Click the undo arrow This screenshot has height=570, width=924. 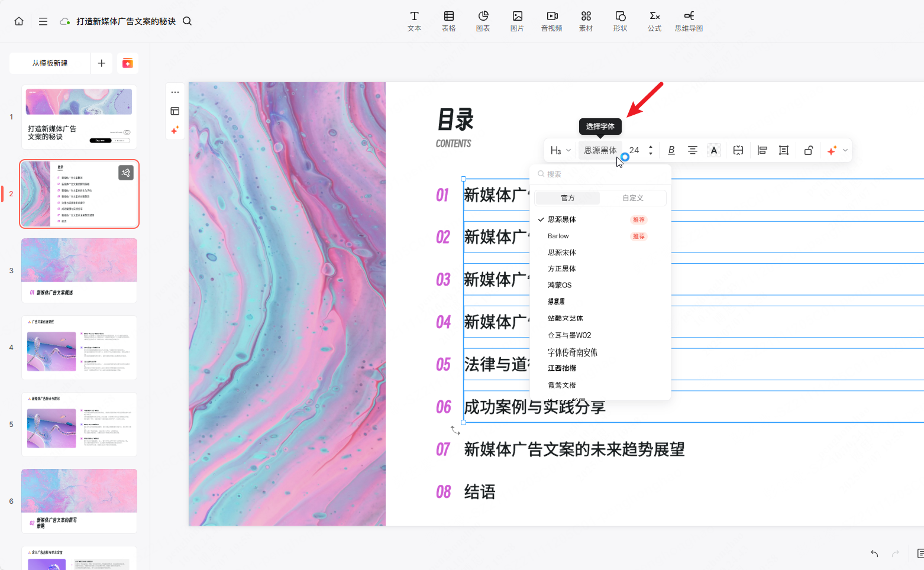874,553
